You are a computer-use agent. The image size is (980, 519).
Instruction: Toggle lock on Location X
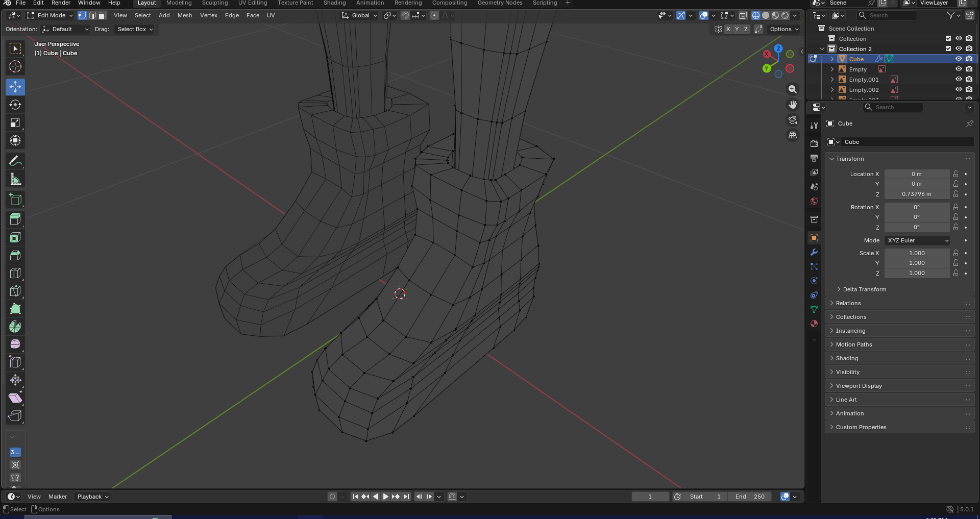pyautogui.click(x=955, y=174)
